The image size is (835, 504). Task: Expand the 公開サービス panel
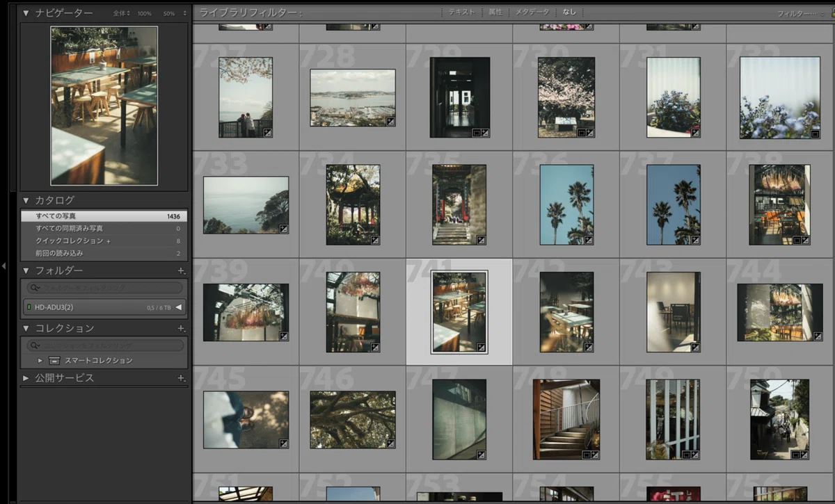pyautogui.click(x=26, y=378)
